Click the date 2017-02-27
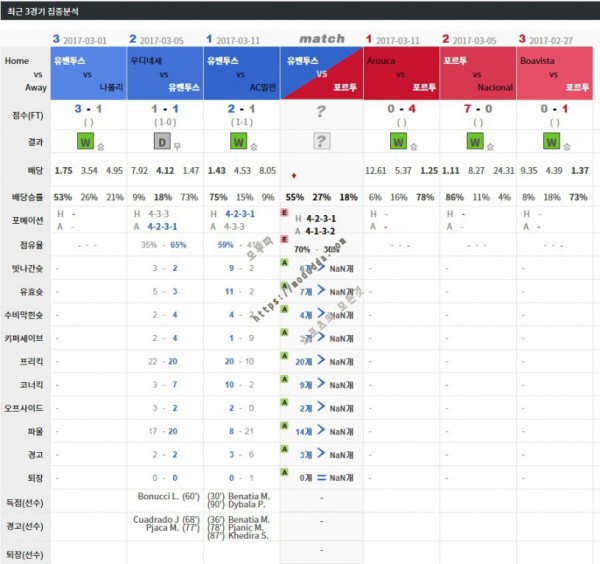 tap(551, 41)
